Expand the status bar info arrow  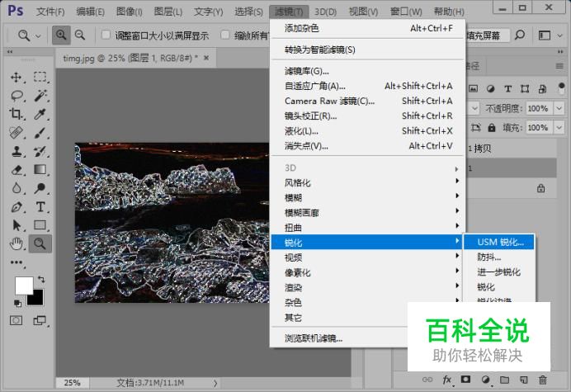pos(215,383)
